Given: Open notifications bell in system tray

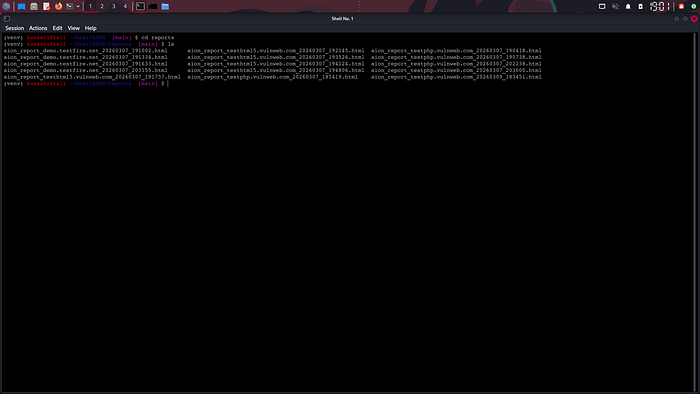Looking at the screenshot, I should (x=628, y=6).
